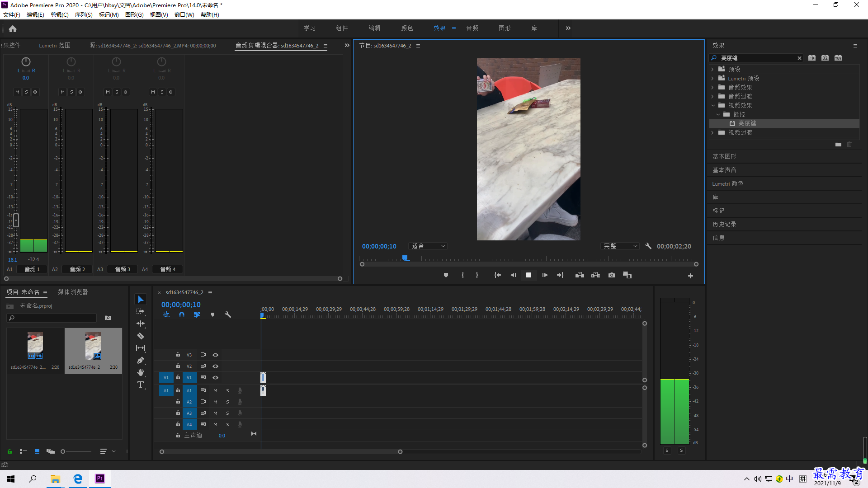
Task: Toggle V3 track output eye
Action: 216,355
